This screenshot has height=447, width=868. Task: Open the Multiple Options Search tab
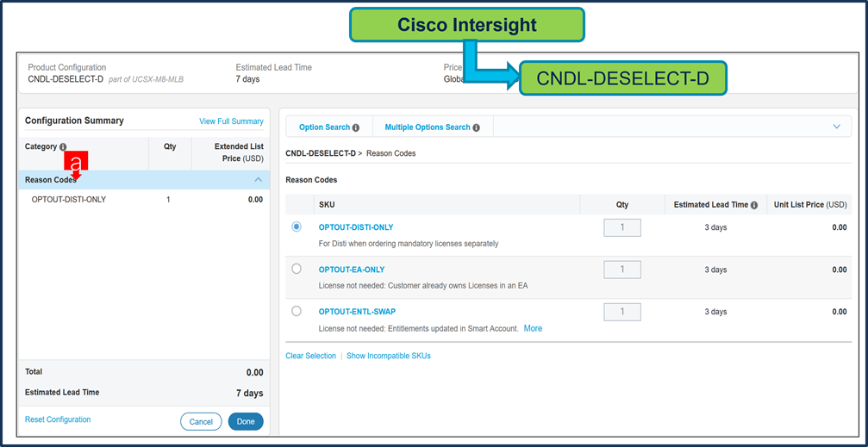(x=428, y=127)
